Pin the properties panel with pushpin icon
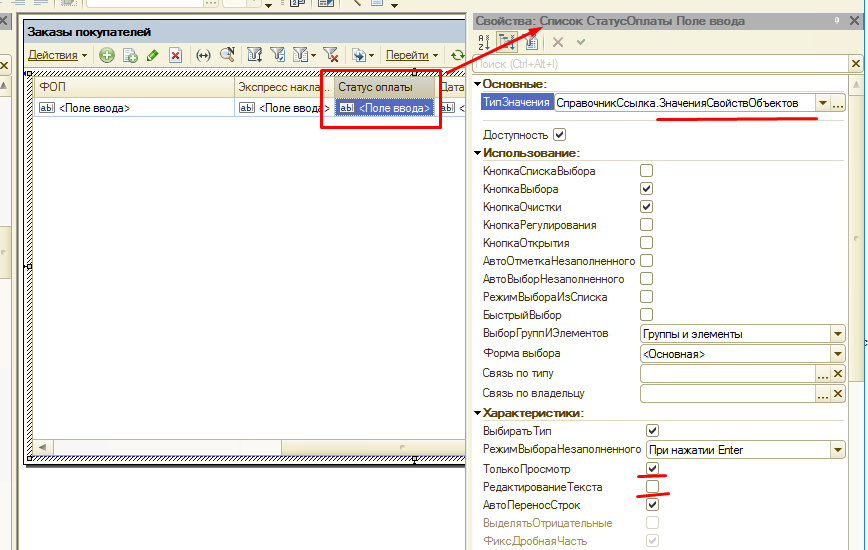 coord(835,20)
